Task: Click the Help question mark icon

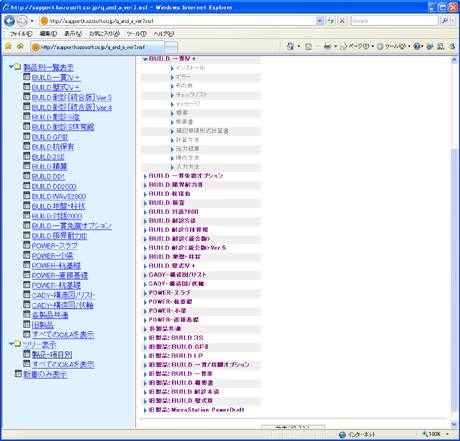Action: pos(417,47)
